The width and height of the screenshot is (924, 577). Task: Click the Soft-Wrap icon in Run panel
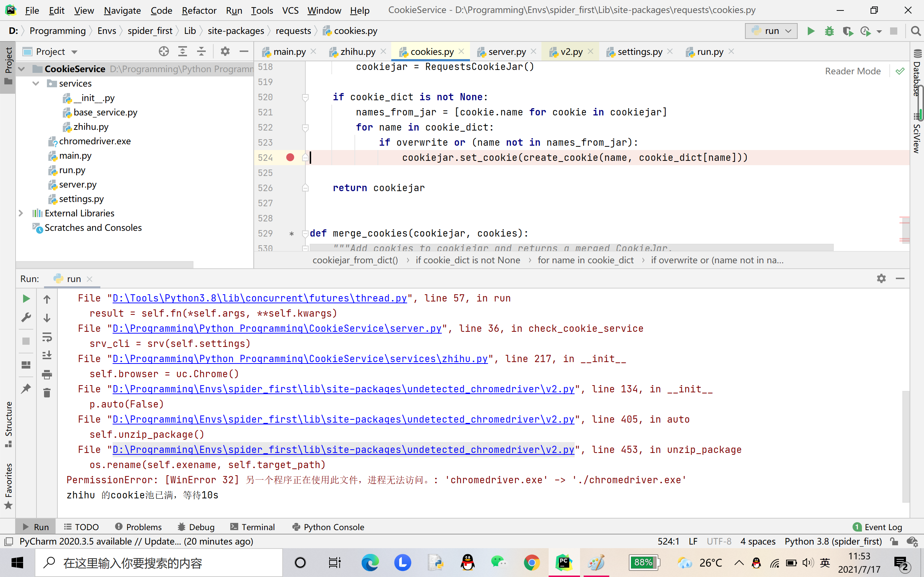(x=47, y=337)
